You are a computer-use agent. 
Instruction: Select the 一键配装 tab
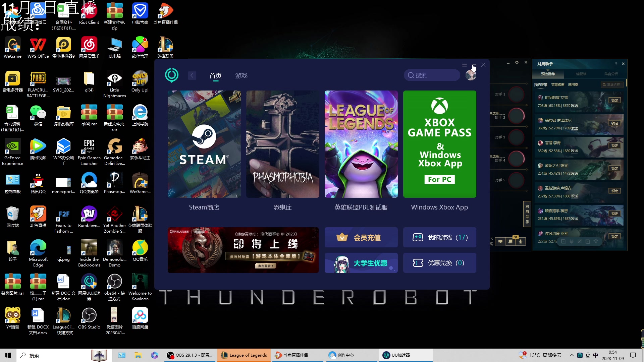[579, 74]
